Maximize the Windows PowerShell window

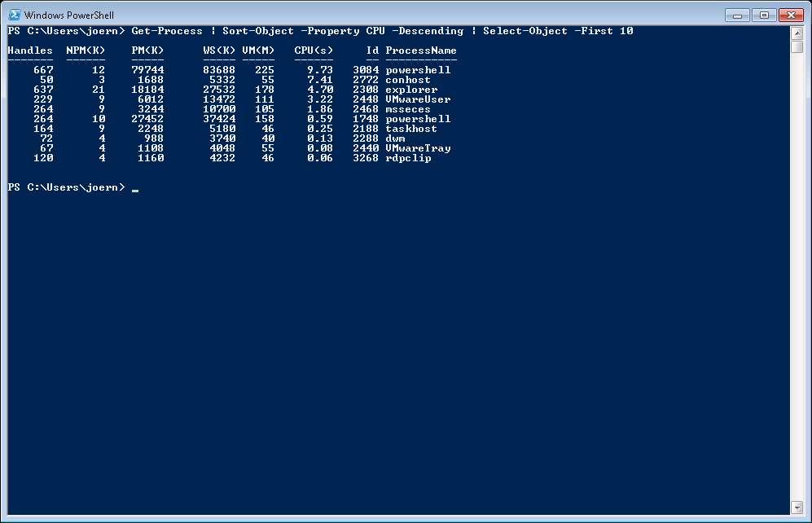(x=764, y=15)
